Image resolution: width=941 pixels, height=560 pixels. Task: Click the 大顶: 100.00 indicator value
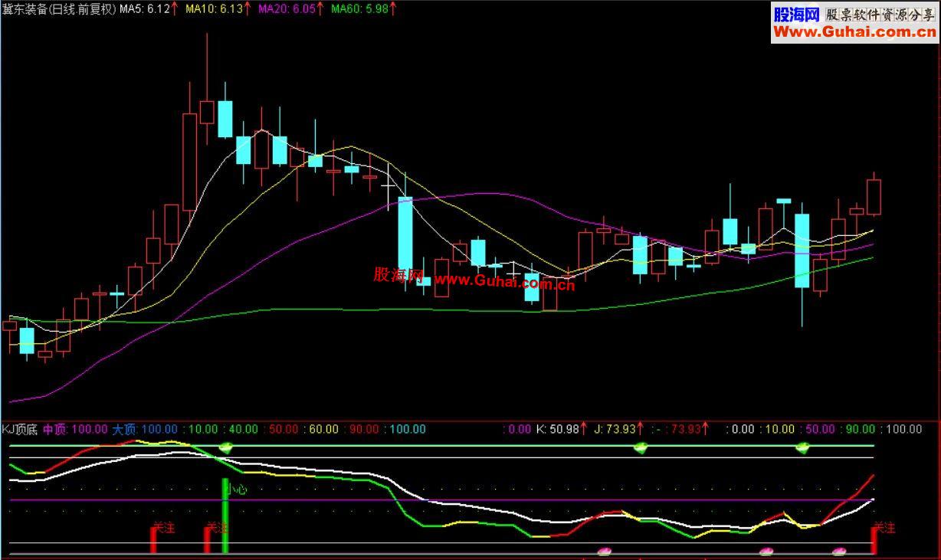click(145, 429)
